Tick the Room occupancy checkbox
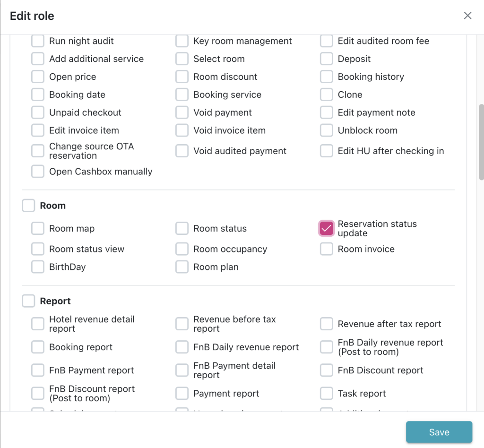This screenshot has width=484, height=448. pos(182,249)
